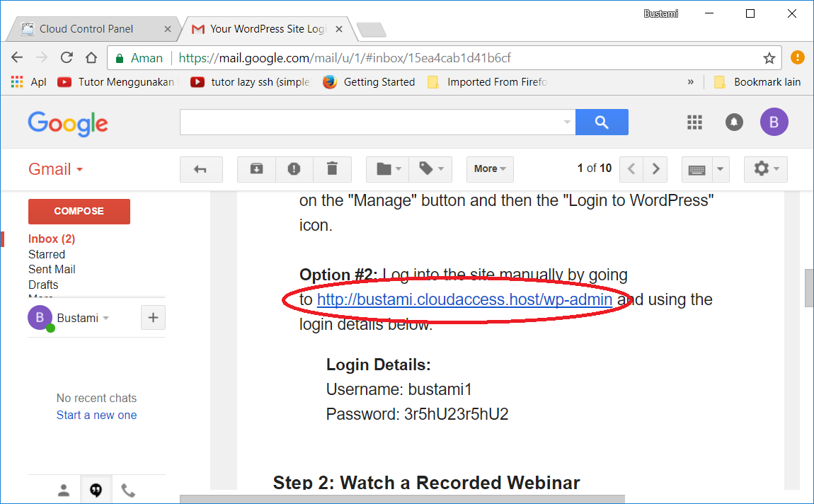Click the browser forward arrow
The image size is (814, 504).
coord(42,57)
